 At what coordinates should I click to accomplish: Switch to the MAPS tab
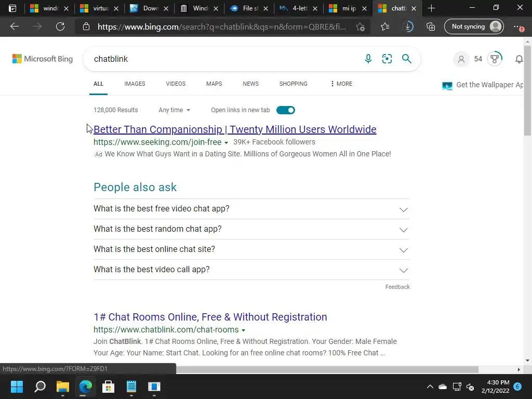[x=214, y=84]
